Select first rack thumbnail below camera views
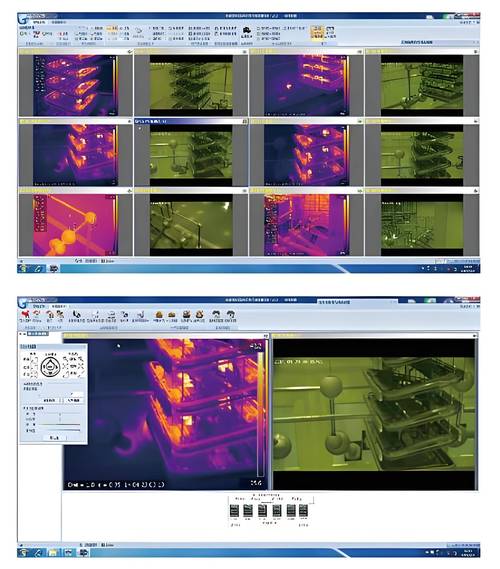This screenshot has width=500, height=569. point(234,511)
